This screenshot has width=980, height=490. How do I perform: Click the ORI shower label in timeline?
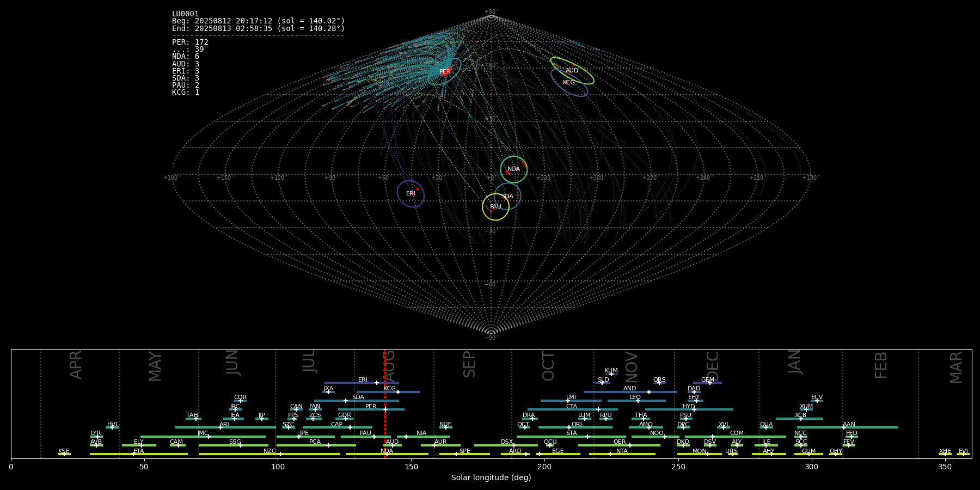tap(577, 425)
